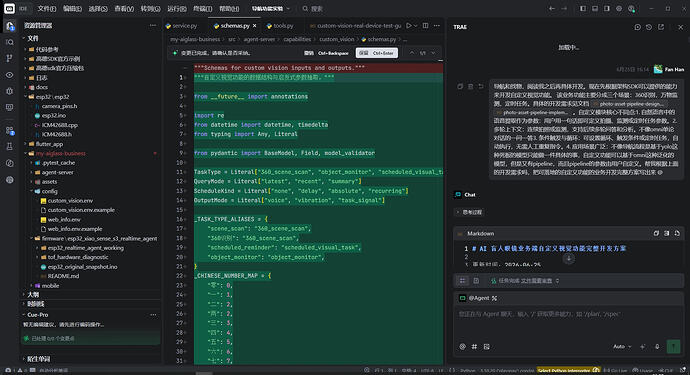The height and width of the screenshot is (375, 690).
Task: Open TRAE chat in new window
Action: [x=661, y=27]
